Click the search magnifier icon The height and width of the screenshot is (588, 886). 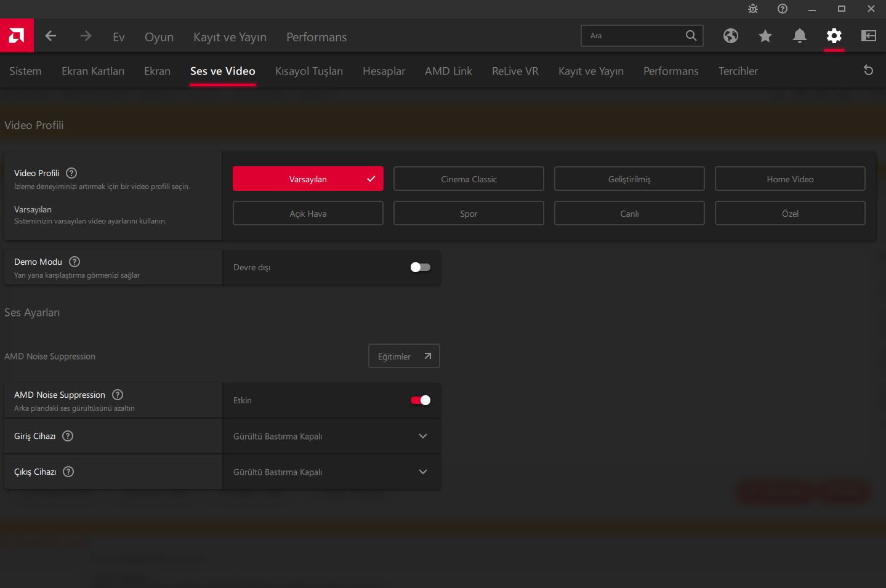[x=691, y=36]
